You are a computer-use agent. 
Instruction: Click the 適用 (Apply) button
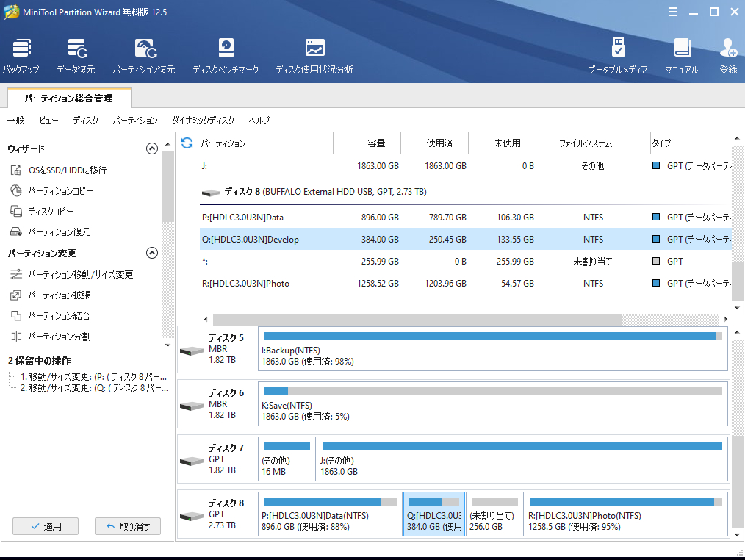click(x=46, y=526)
